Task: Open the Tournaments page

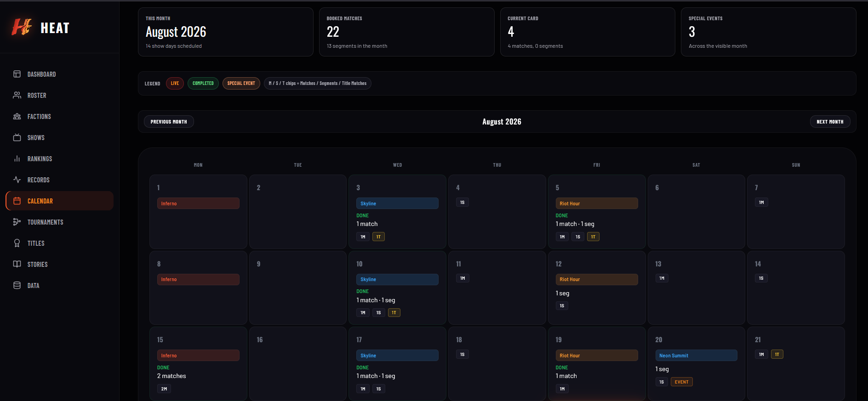Action: click(x=60, y=222)
